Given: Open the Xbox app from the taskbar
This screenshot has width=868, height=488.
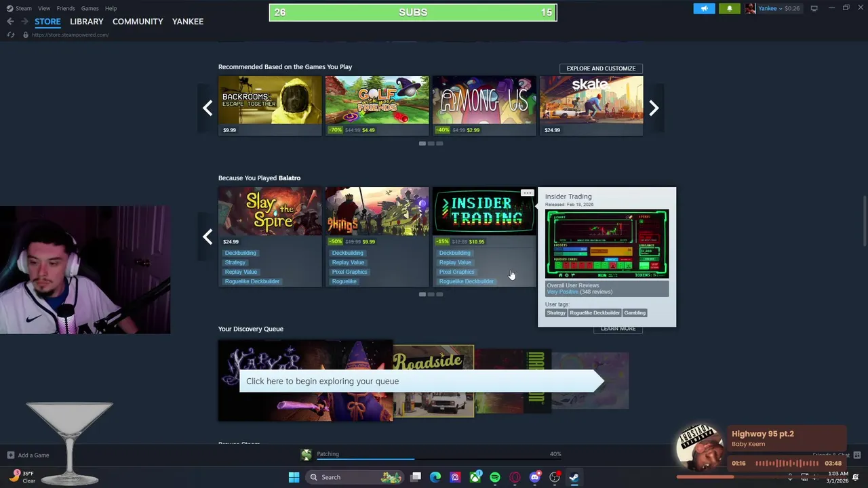Looking at the screenshot, I should pyautogui.click(x=475, y=477).
